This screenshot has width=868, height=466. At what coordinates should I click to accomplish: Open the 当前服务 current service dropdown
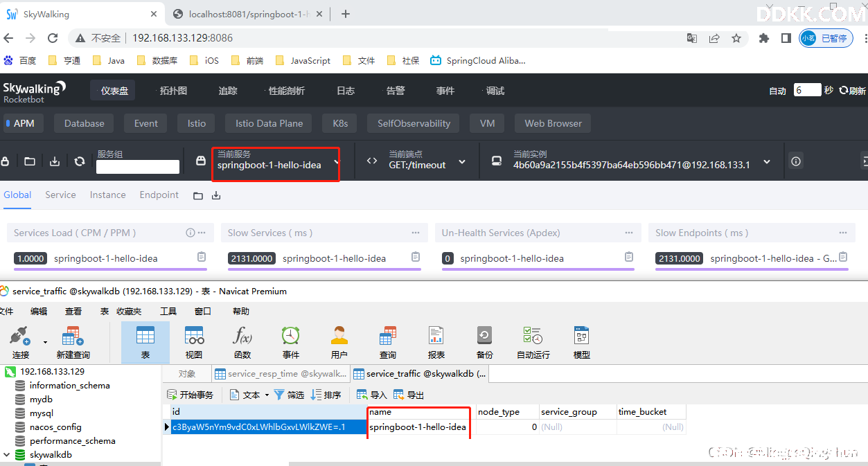(x=276, y=161)
